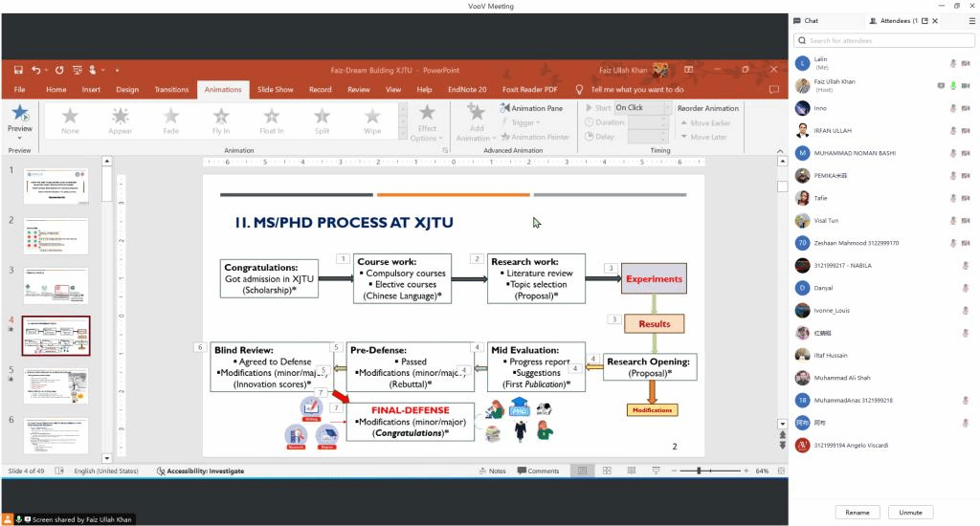The width and height of the screenshot is (980, 526).
Task: Choose the Fly In animation effect
Action: (x=221, y=121)
